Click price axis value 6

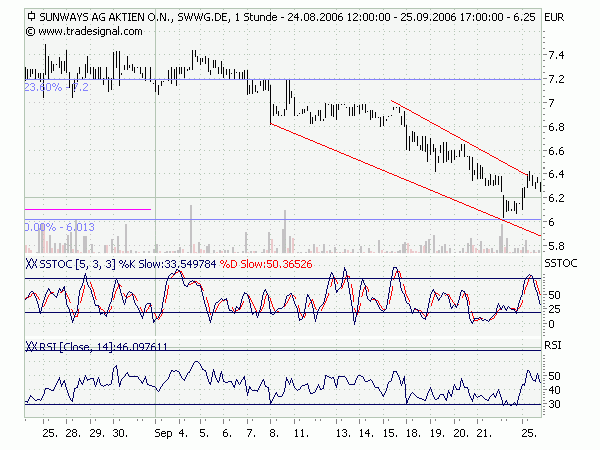[551, 222]
